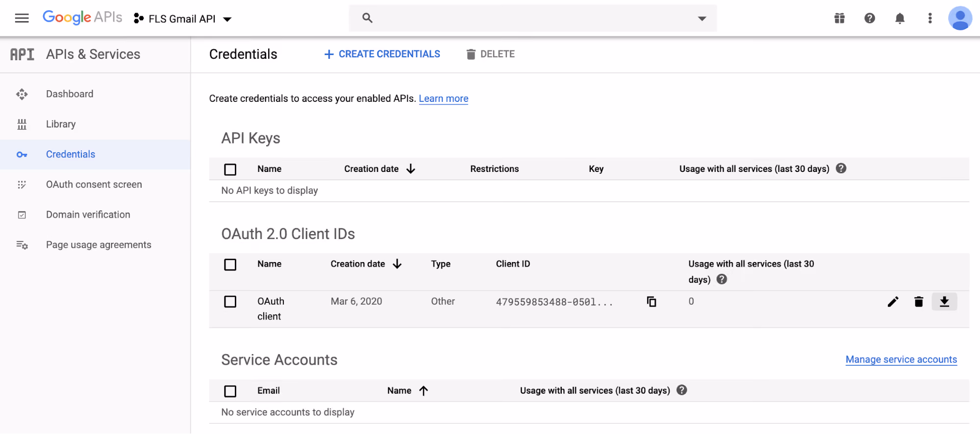Open the OAuth client name entry

click(x=271, y=309)
